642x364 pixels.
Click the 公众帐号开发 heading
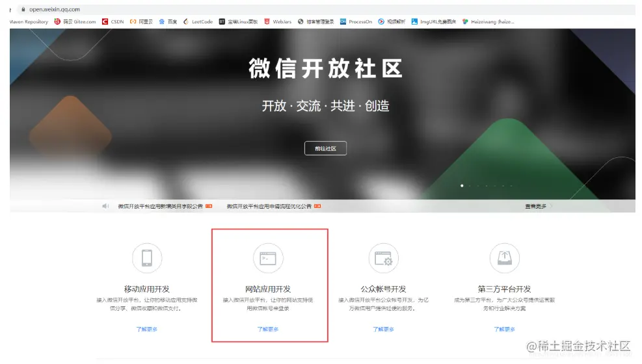tap(383, 289)
